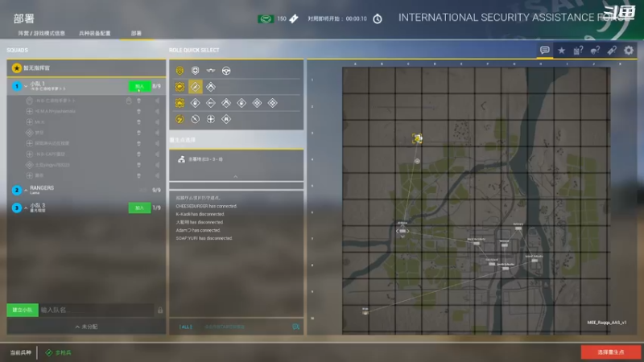Select the 部署 tab
644x362 pixels.
136,33
